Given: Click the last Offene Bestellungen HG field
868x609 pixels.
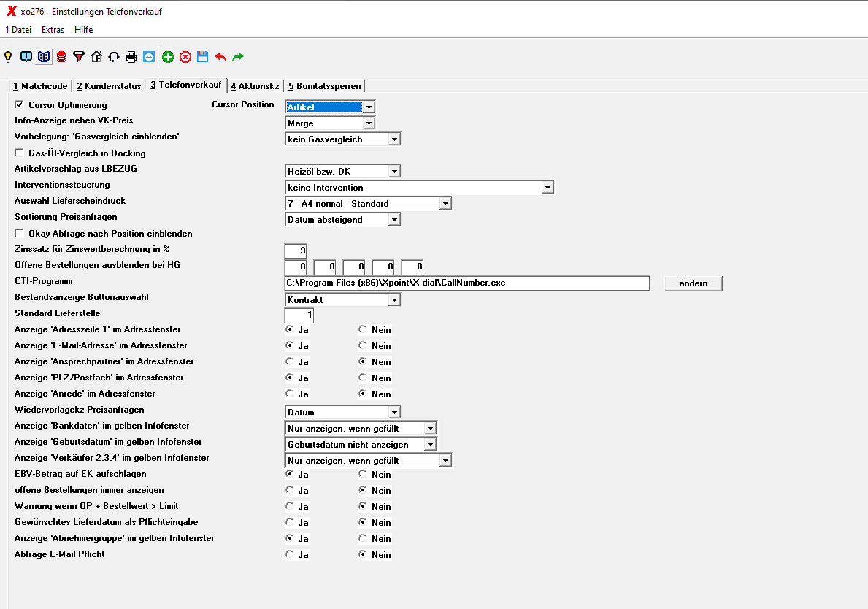Looking at the screenshot, I should pos(412,267).
